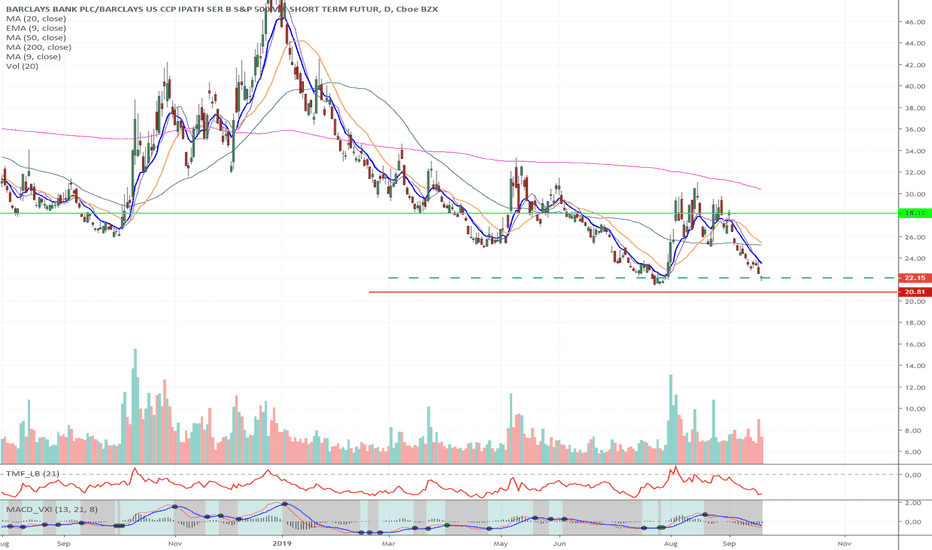Click the 36.00 price axis value

coord(915,129)
